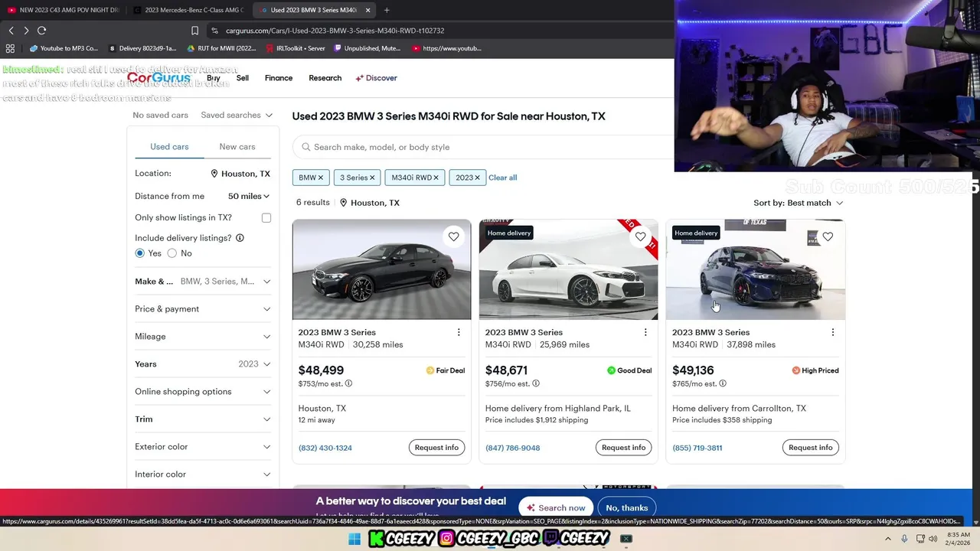This screenshot has width=980, height=551.
Task: Remove the M340i RWD filter chip
Action: pyautogui.click(x=436, y=178)
